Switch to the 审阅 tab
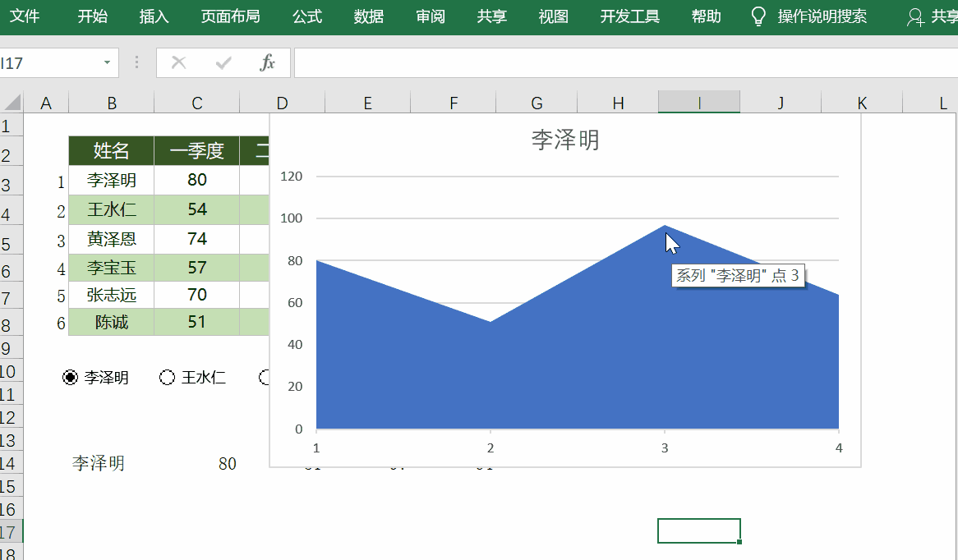This screenshot has height=560, width=958. tap(431, 16)
